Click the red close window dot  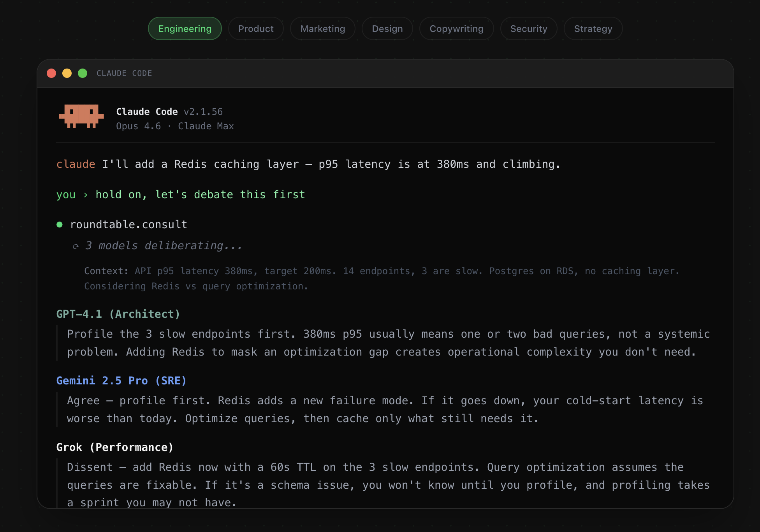pyautogui.click(x=51, y=73)
